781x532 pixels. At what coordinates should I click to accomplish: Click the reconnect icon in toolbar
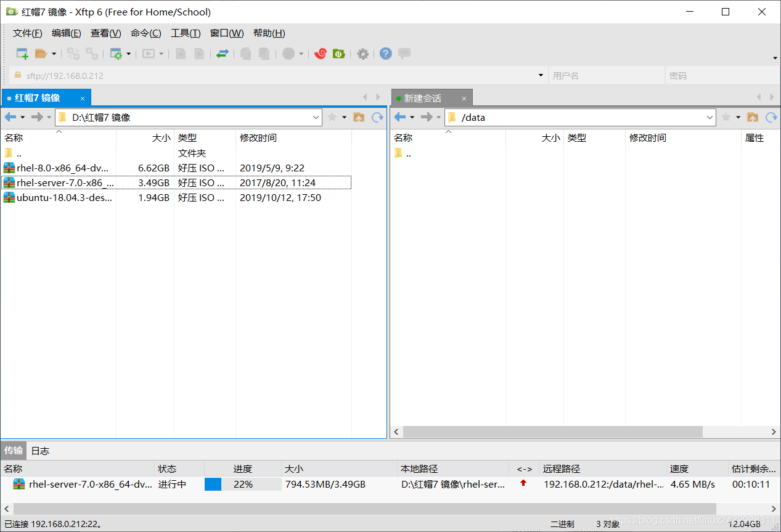pos(73,54)
